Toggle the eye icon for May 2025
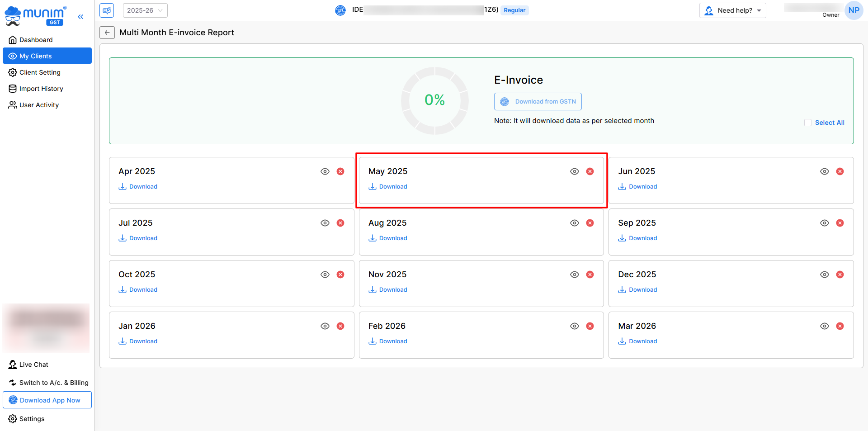Image resolution: width=868 pixels, height=431 pixels. pyautogui.click(x=575, y=171)
